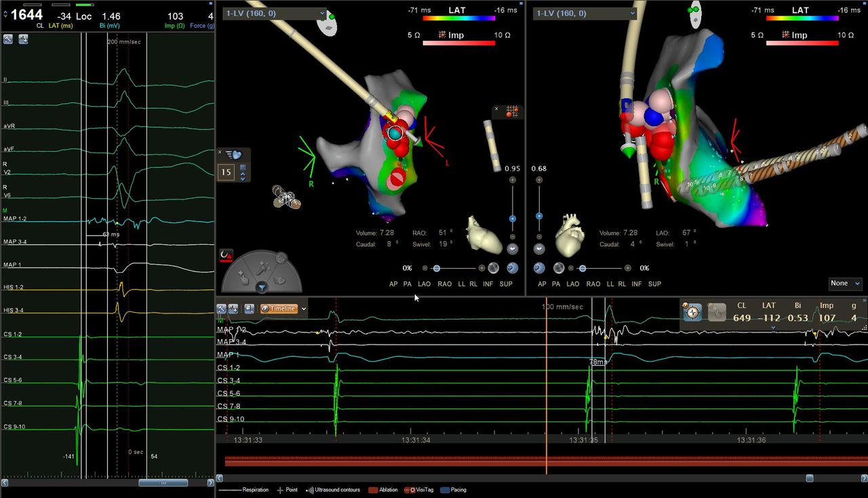
Task: Click the horizontal scrollbar under the left ECG panel
Action: [163, 483]
